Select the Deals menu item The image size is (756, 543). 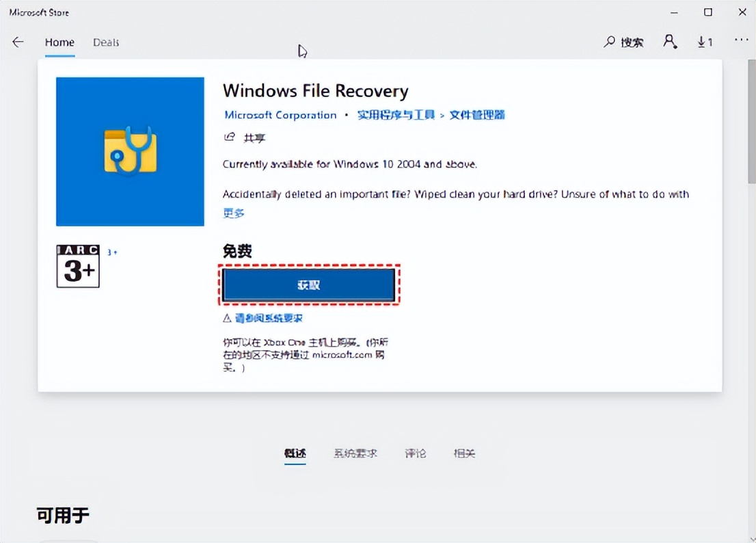105,42
